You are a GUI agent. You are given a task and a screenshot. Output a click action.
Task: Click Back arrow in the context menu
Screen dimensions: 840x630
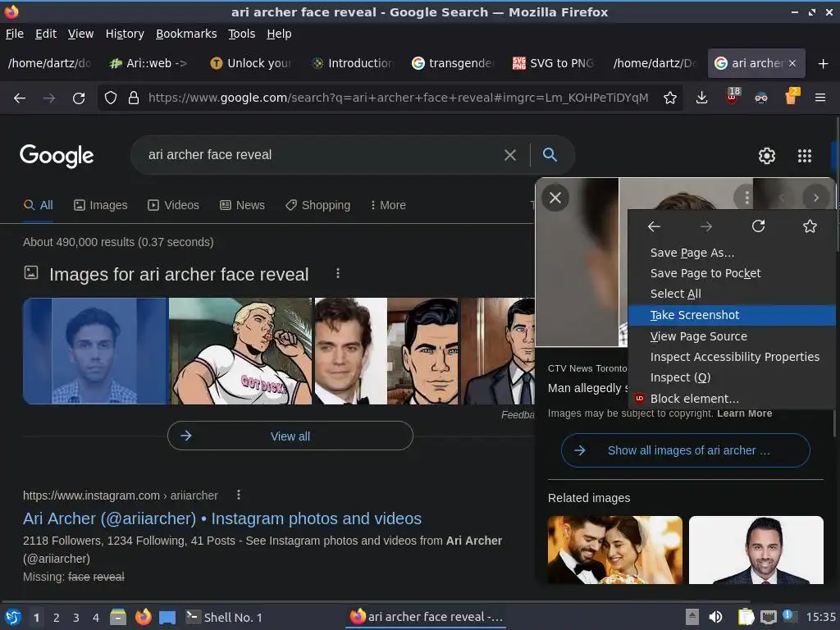(x=654, y=226)
